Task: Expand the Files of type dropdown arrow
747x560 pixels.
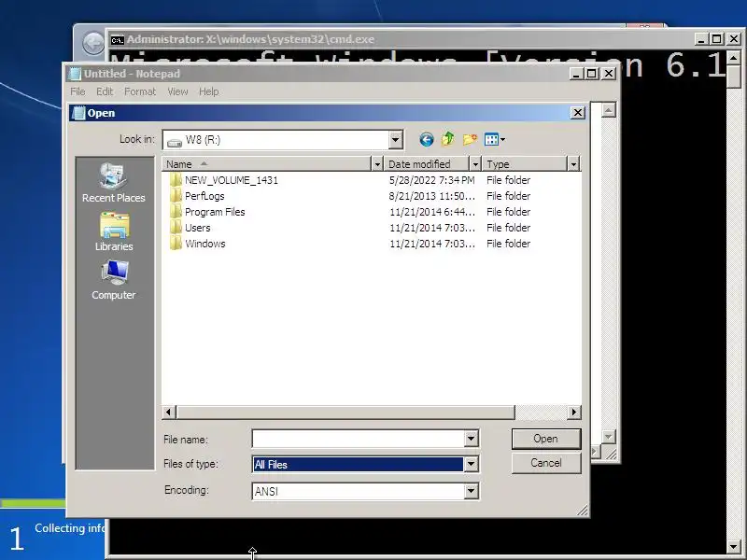Action: coord(471,464)
